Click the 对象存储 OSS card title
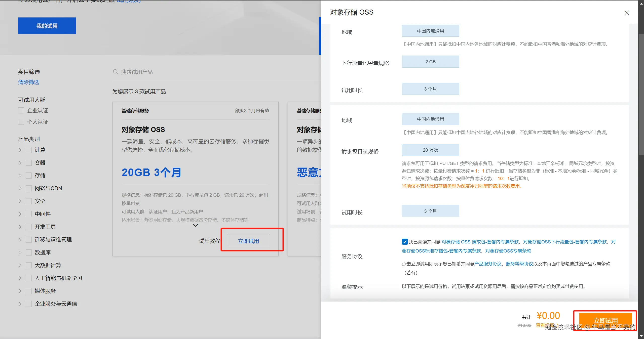The height and width of the screenshot is (339, 644). (x=143, y=130)
